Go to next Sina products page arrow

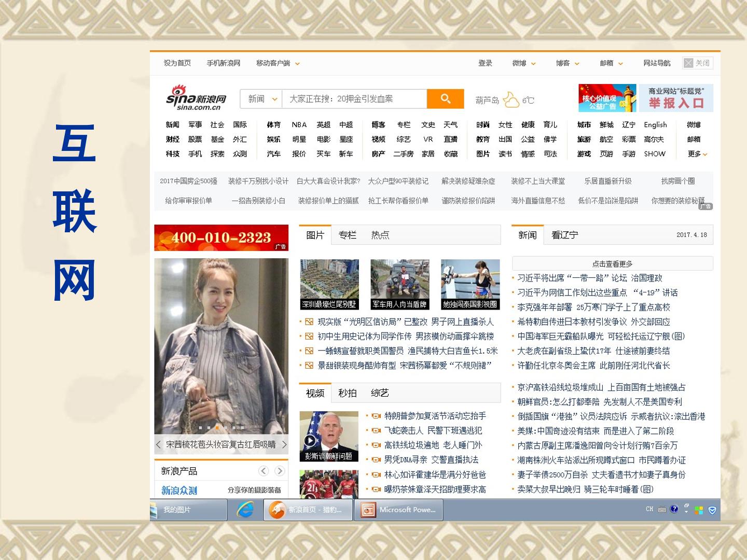[x=280, y=471]
